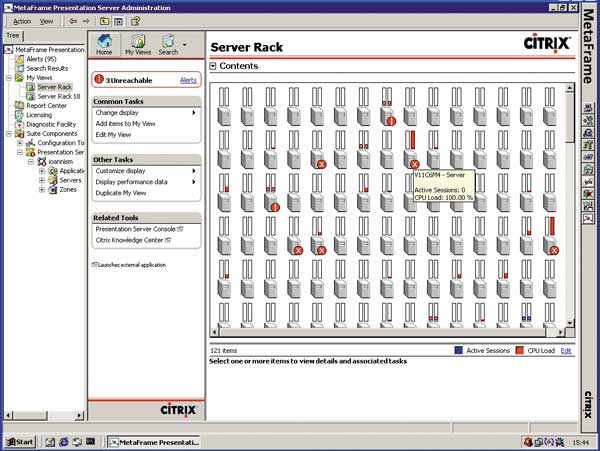Collapse the Suite Components node
Viewport: 600px width, 451px height.
8,134
